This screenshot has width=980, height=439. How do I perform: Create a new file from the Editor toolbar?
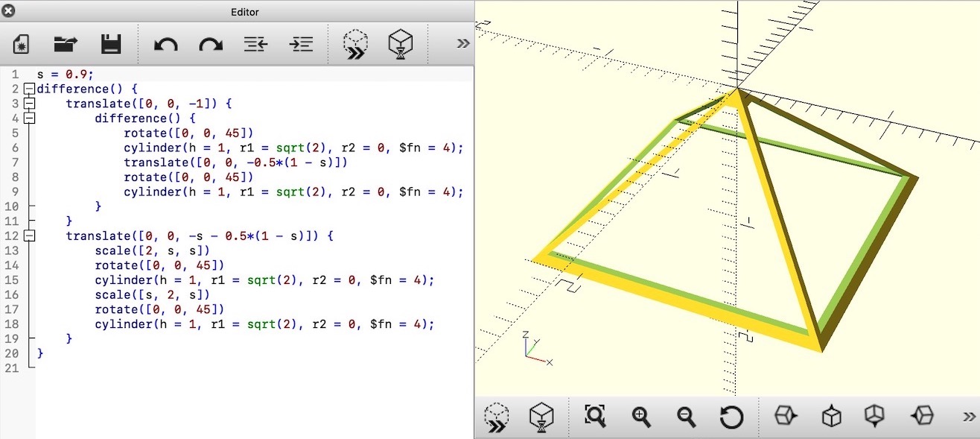point(21,44)
